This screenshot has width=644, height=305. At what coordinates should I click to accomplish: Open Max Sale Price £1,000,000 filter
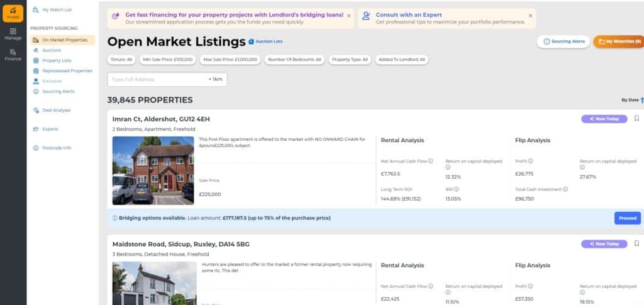(230, 60)
